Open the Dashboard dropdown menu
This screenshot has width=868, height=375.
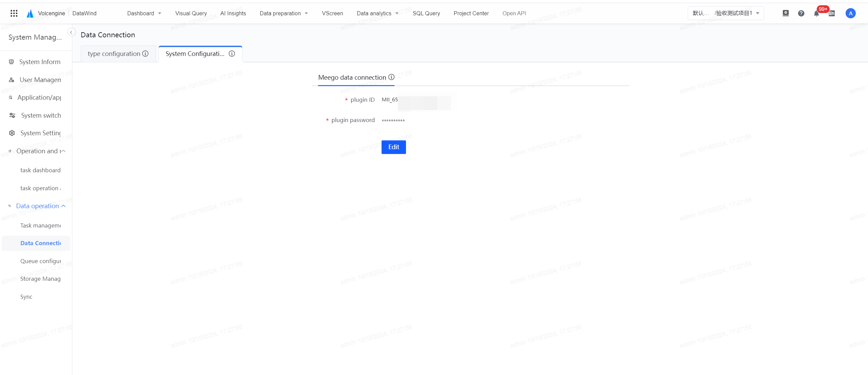(x=144, y=13)
